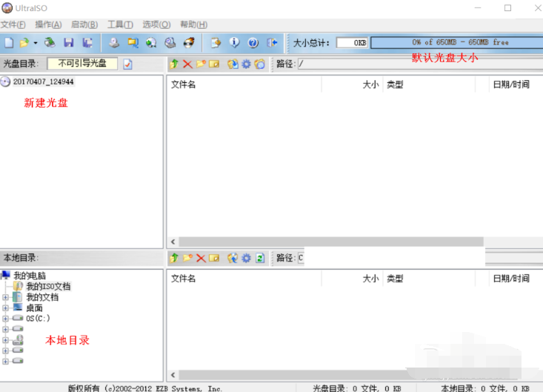Expand the 桌面 tree node

point(6,308)
